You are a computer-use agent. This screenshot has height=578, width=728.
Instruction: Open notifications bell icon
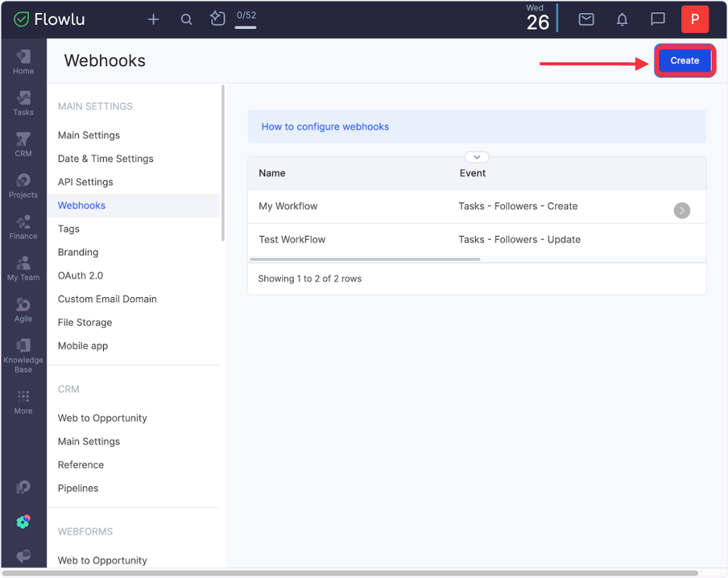coord(622,20)
